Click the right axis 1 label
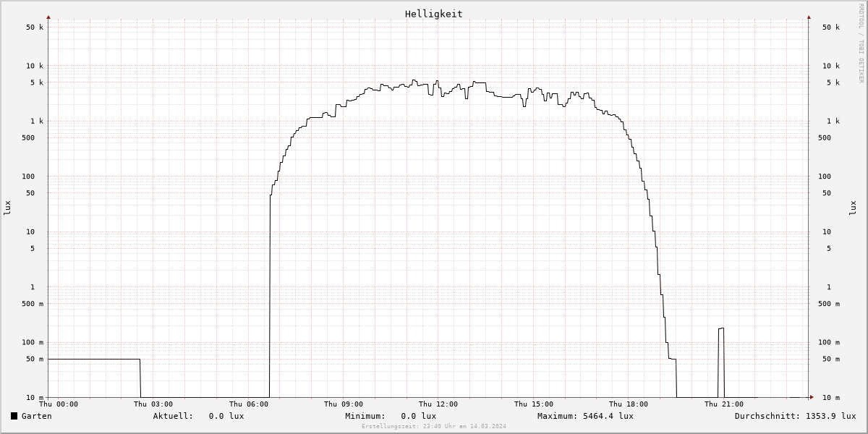 coord(829,287)
